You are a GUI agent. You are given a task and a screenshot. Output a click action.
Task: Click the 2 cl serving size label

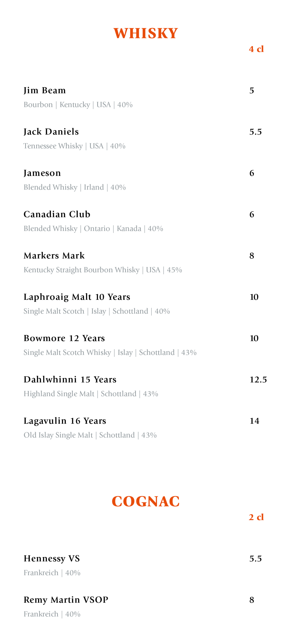(x=256, y=517)
